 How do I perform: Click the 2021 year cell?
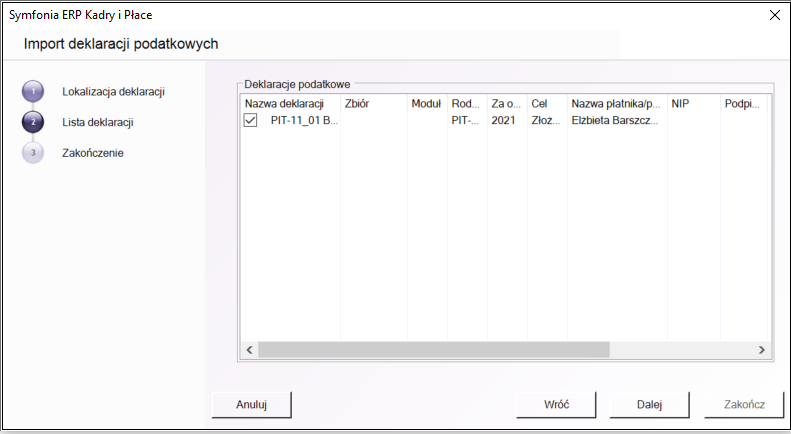[x=503, y=120]
